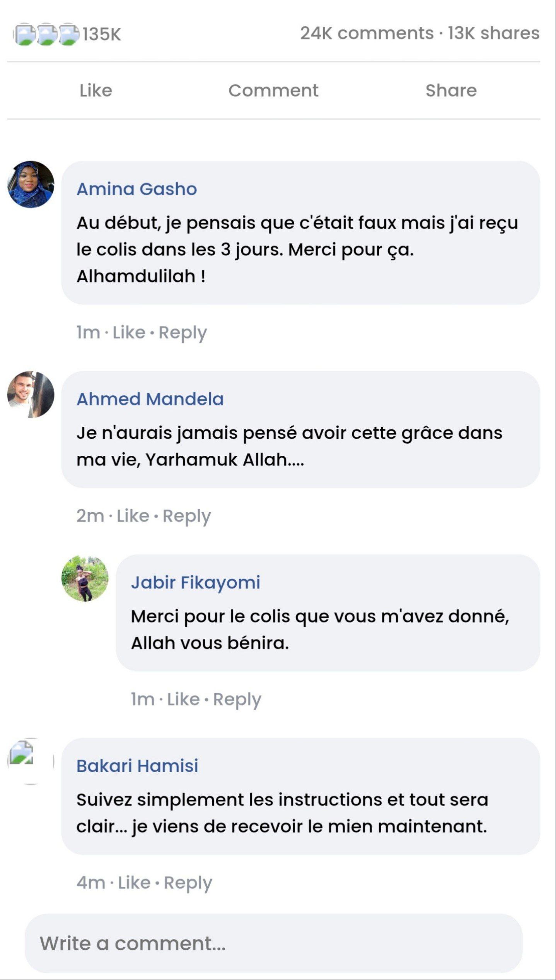Open Ahmed Mandela's profile picture
The width and height of the screenshot is (556, 980).
31,394
